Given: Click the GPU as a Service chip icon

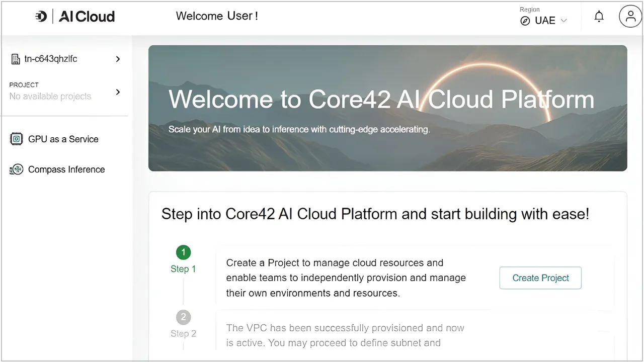Looking at the screenshot, I should pyautogui.click(x=17, y=139).
